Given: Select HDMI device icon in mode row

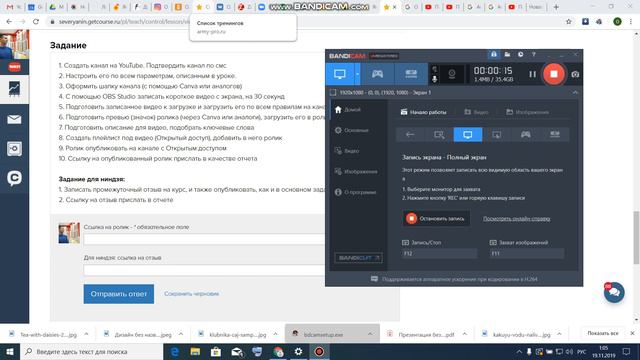Looking at the screenshot, I should [555, 135].
